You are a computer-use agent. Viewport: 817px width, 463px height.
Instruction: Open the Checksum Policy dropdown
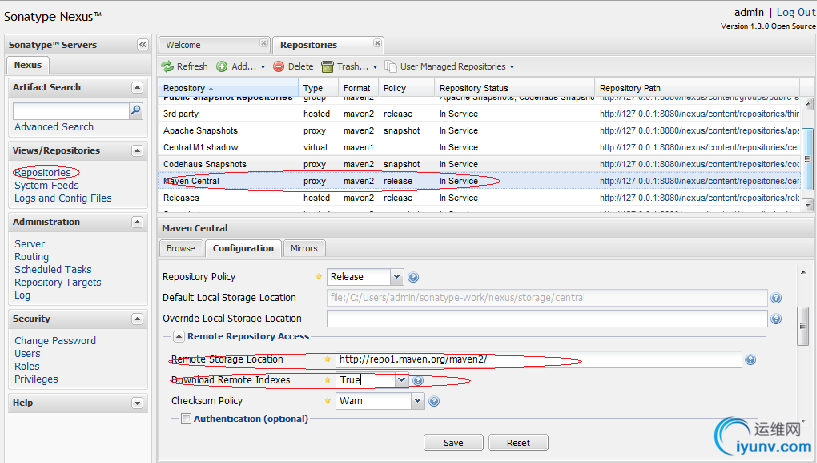point(417,401)
